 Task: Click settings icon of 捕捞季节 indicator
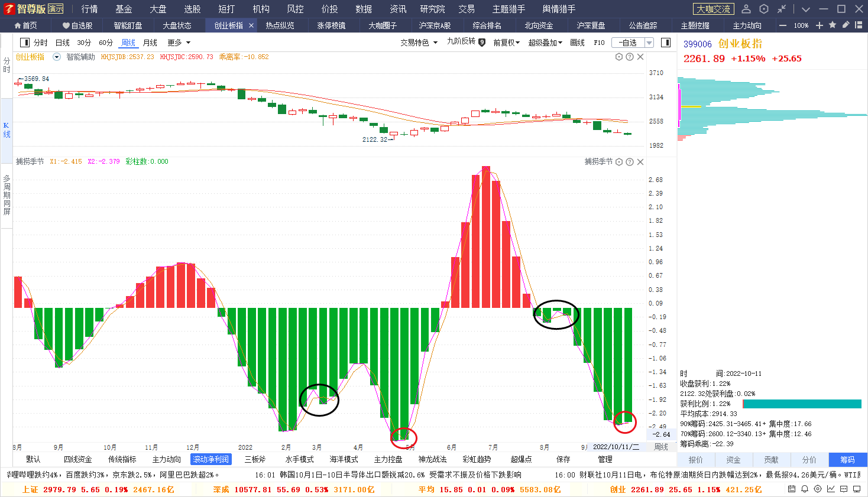pos(619,161)
